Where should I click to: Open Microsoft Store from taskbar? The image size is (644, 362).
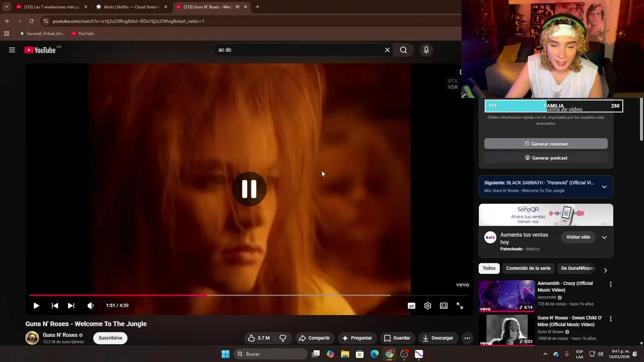[360, 354]
